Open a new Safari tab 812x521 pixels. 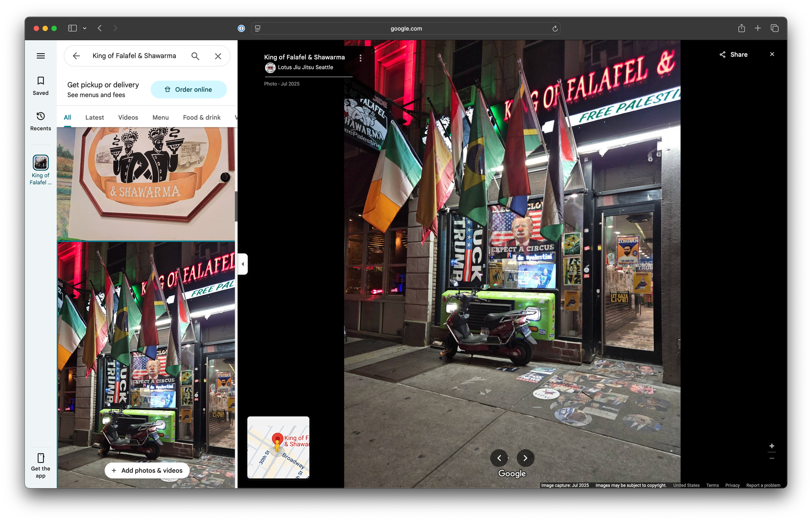(758, 28)
